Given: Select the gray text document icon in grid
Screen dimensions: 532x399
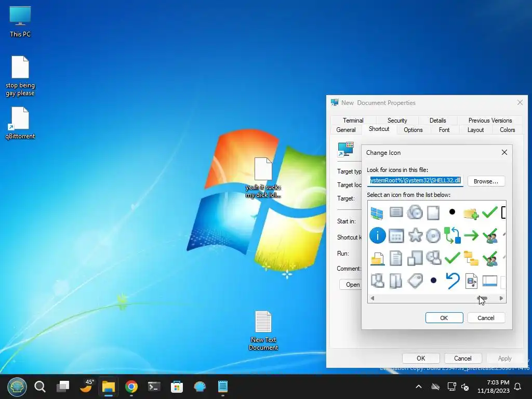Looking at the screenshot, I should click(x=396, y=259).
